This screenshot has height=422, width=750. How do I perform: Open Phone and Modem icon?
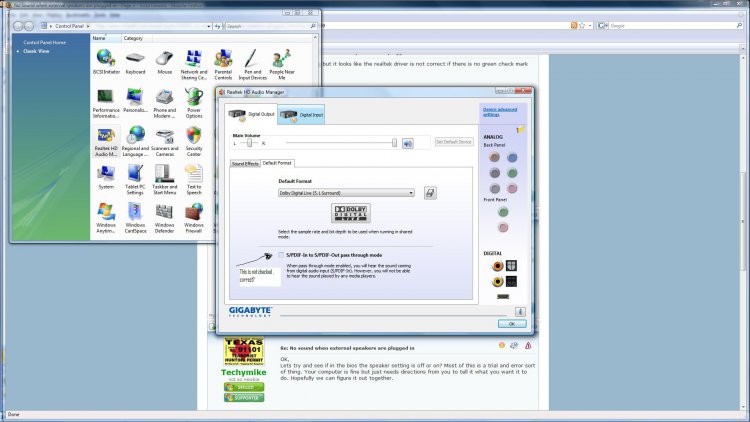tap(165, 103)
